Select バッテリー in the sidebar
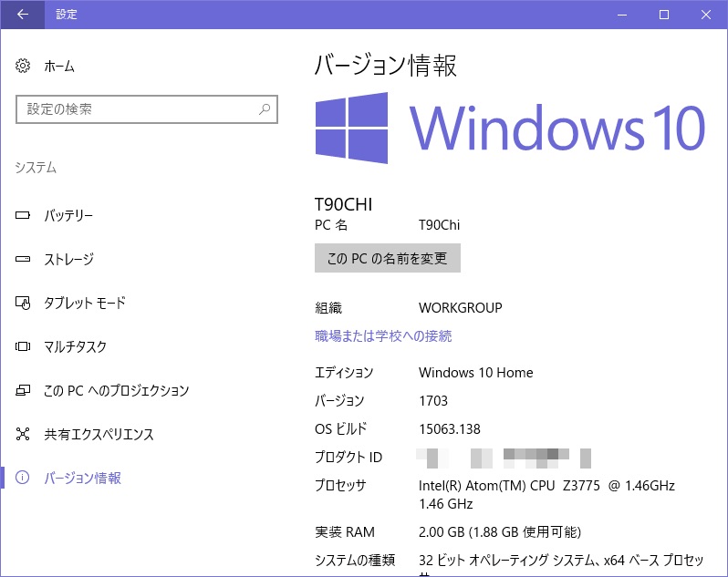Screen dimensions: 728x577 click(x=68, y=215)
